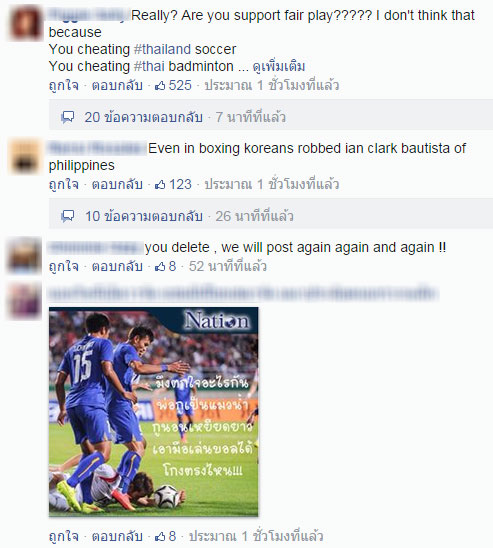Open avatar of the boxing comment author

pos(24,157)
